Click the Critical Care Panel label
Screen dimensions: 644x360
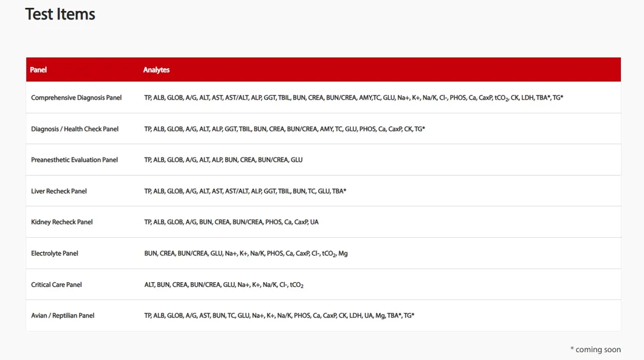57,285
